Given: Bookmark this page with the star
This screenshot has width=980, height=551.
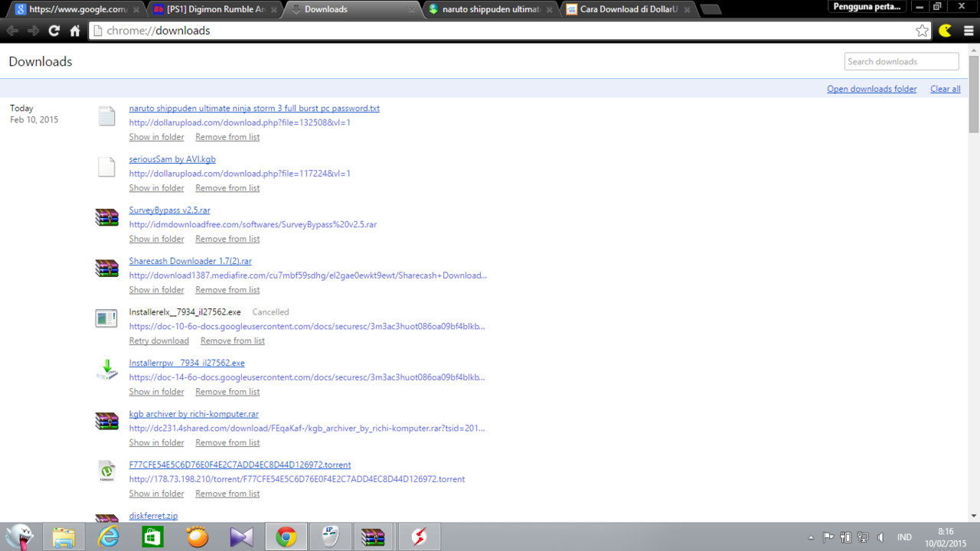Looking at the screenshot, I should click(923, 31).
